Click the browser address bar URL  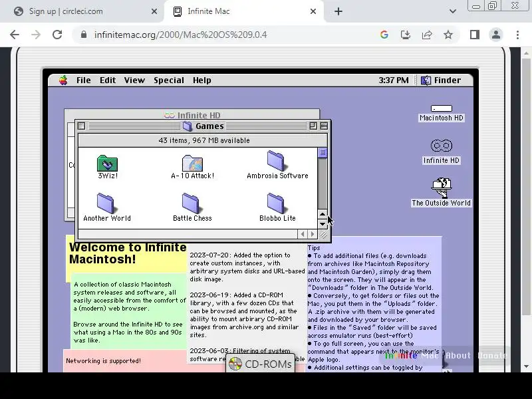point(180,35)
